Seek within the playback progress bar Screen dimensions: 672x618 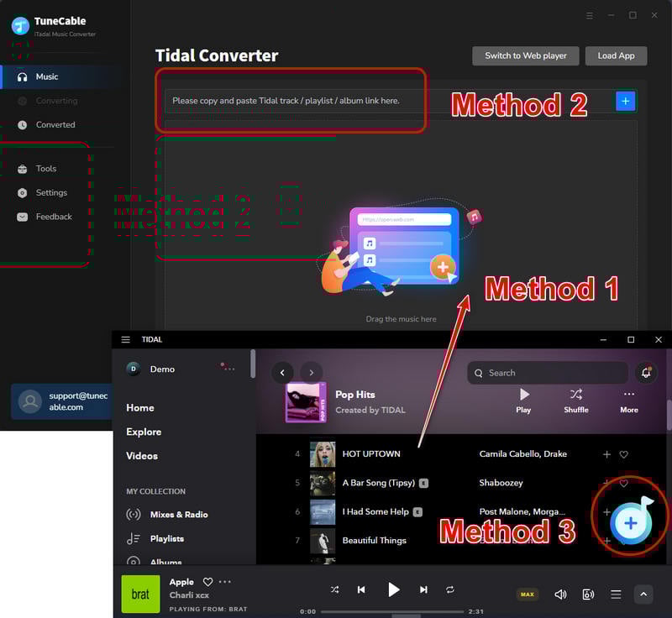point(392,612)
